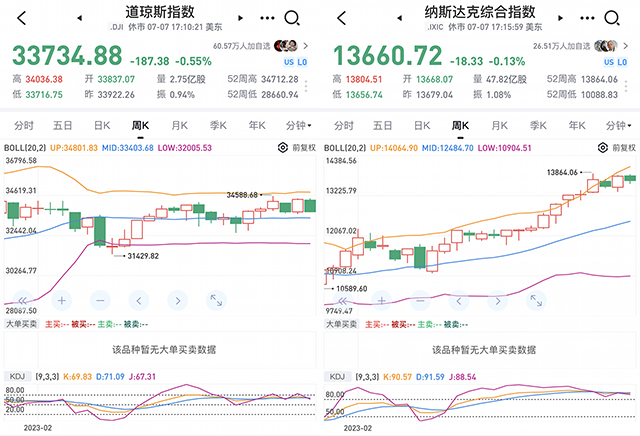Open the three-dot menu on Dow Jones panel
Image resolution: width=640 pixels, height=436 pixels.
point(267,18)
